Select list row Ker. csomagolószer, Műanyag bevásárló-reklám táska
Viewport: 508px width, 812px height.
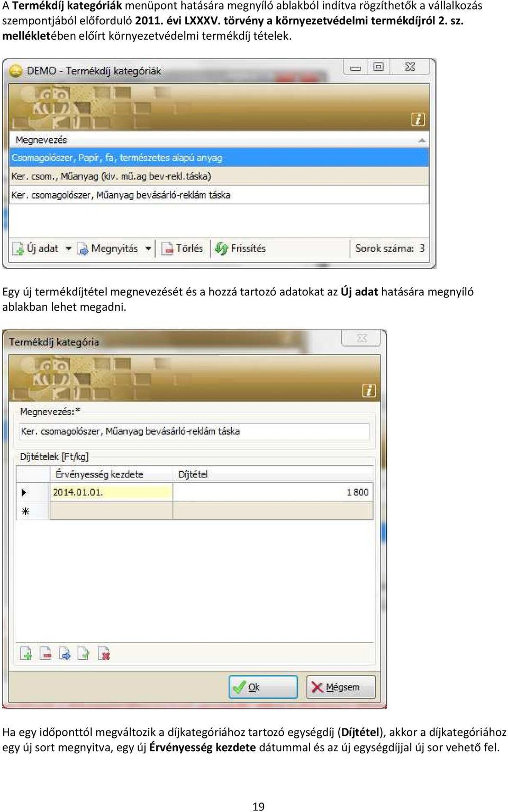click(219, 195)
